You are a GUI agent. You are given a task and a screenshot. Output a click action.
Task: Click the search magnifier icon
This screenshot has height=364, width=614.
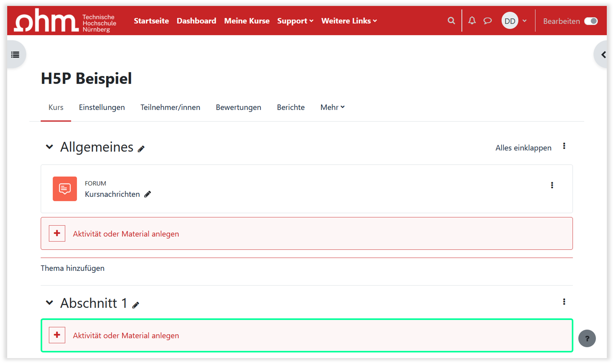(x=451, y=21)
